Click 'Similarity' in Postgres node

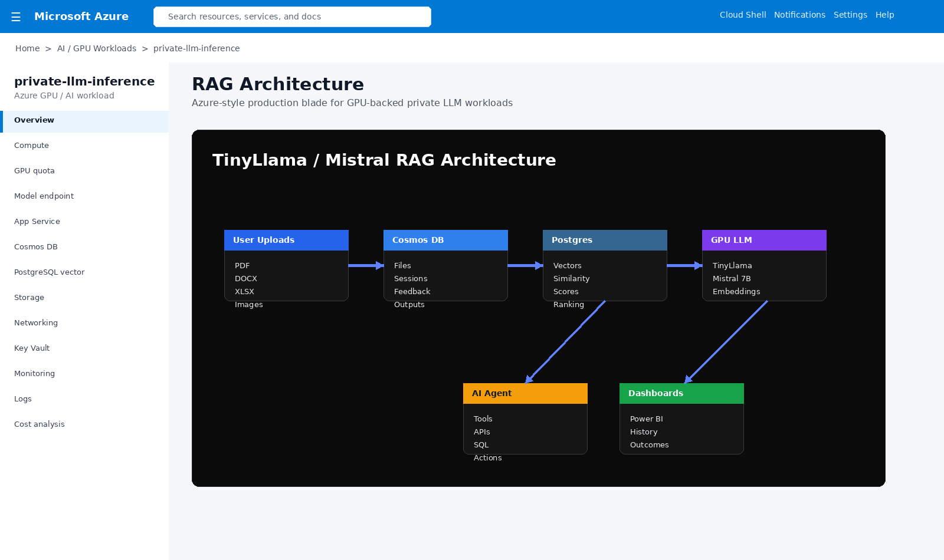tap(571, 279)
